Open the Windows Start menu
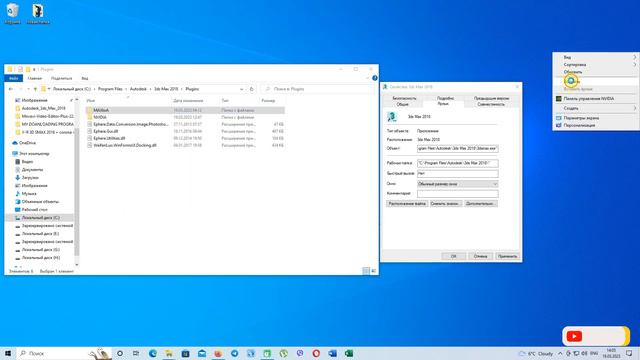Viewport: 640px width, 360px height. (8, 353)
